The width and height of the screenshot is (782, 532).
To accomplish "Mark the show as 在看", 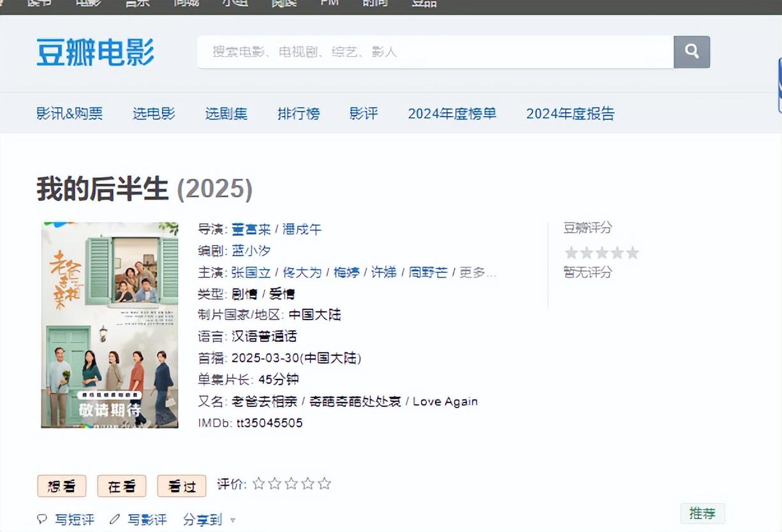I will tap(122, 486).
